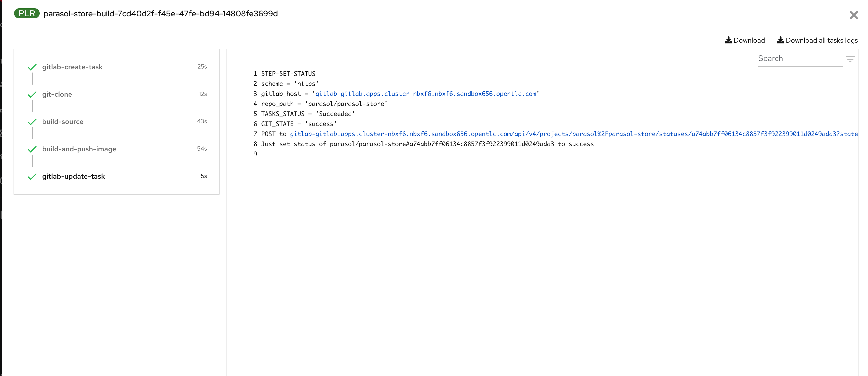Open the search filter options icon
The image size is (868, 376).
pos(850,59)
